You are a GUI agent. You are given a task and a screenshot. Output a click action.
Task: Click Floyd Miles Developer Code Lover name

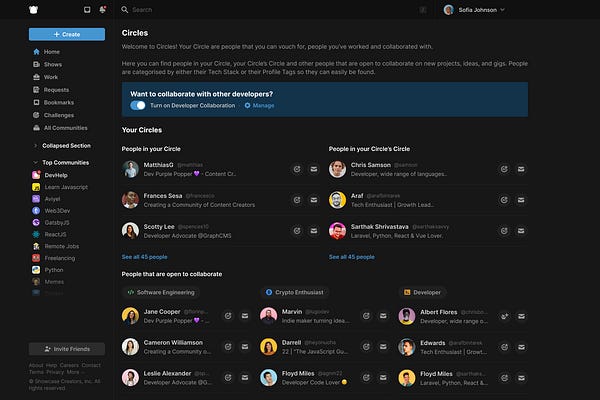[298, 374]
